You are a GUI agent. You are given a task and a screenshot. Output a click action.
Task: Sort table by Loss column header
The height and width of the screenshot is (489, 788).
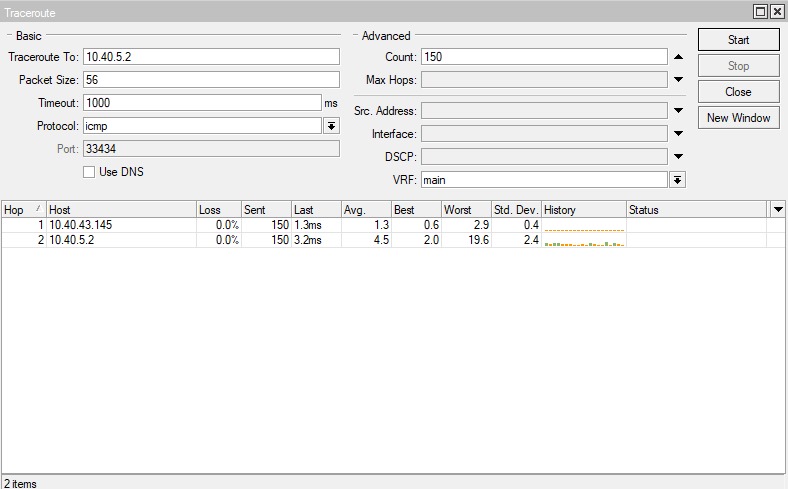218,210
